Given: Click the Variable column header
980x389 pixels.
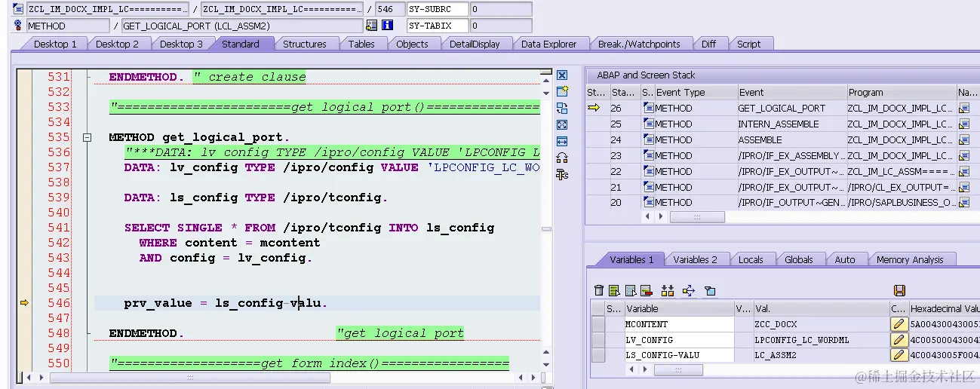Looking at the screenshot, I should pos(678,308).
